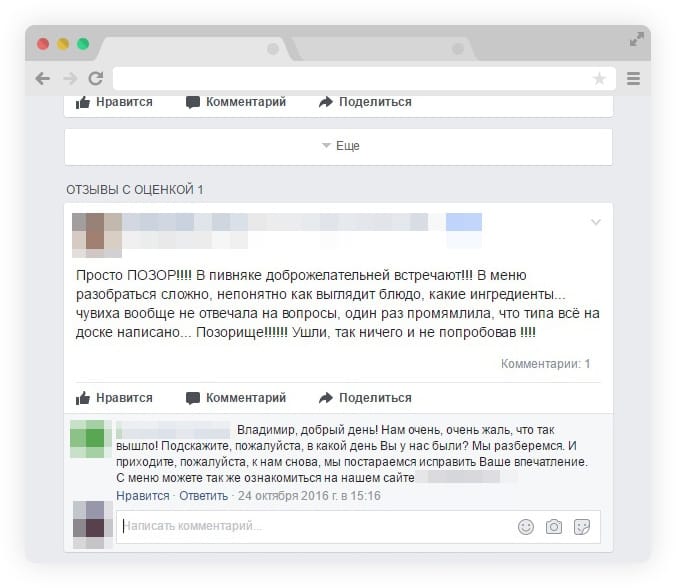Click the browser back arrow
This screenshot has height=588, width=676.
(43, 79)
